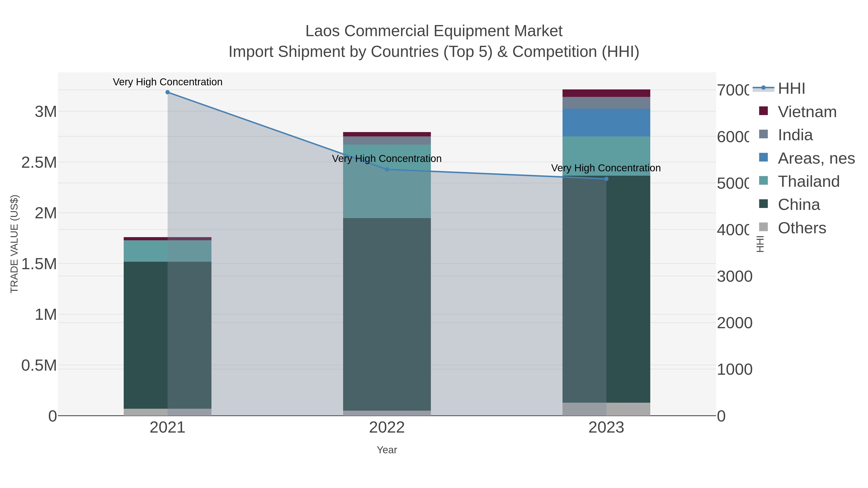Click the 2022 x-axis label
This screenshot has width=868, height=488.
[387, 428]
